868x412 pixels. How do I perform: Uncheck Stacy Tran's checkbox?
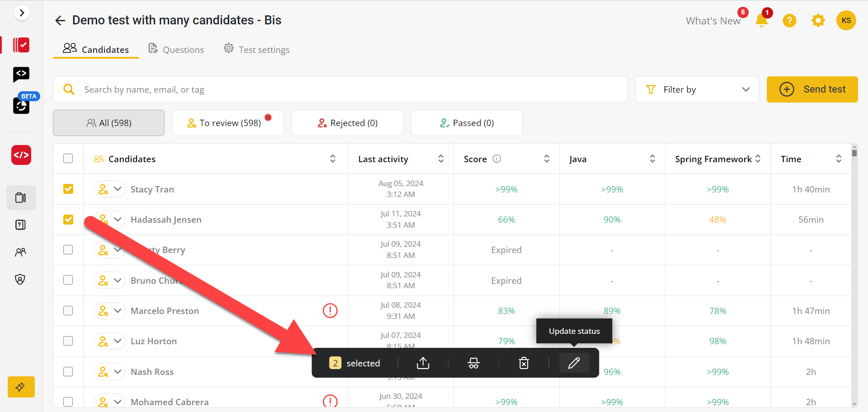coord(68,189)
